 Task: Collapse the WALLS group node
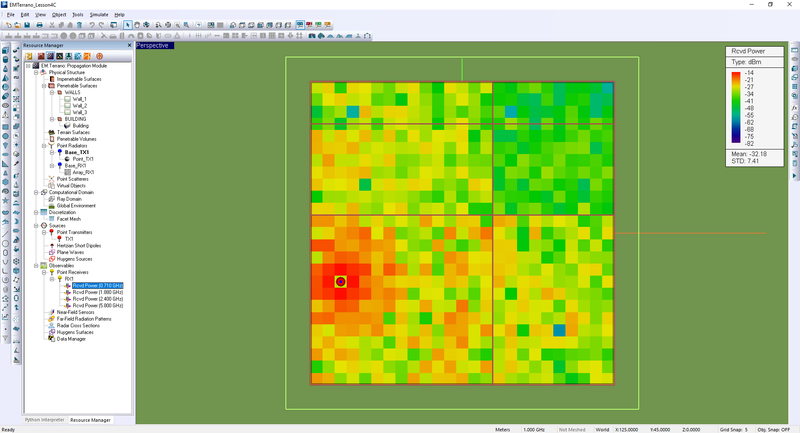pyautogui.click(x=51, y=92)
